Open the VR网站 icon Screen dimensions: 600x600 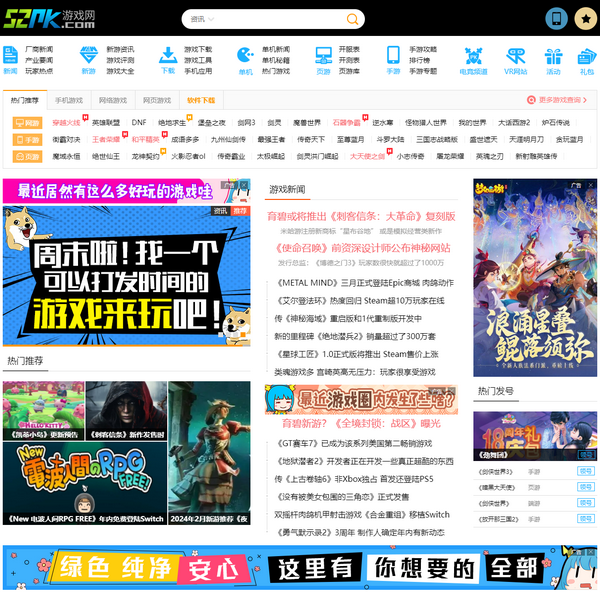click(515, 58)
